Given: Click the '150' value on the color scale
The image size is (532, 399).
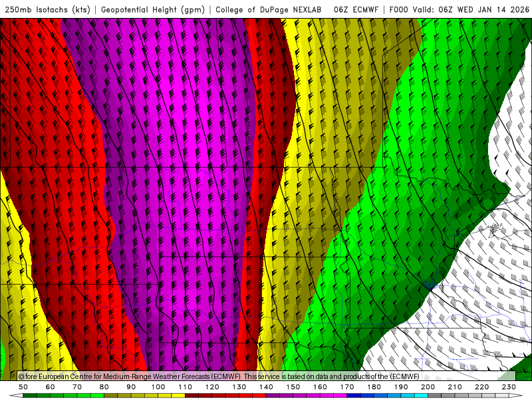Looking at the screenshot, I should point(293,387).
